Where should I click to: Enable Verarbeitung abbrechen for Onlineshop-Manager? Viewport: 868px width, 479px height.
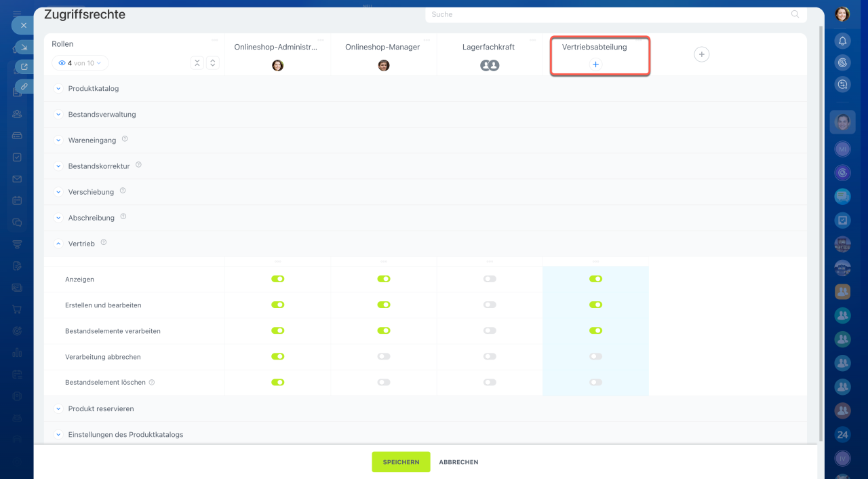tap(384, 356)
